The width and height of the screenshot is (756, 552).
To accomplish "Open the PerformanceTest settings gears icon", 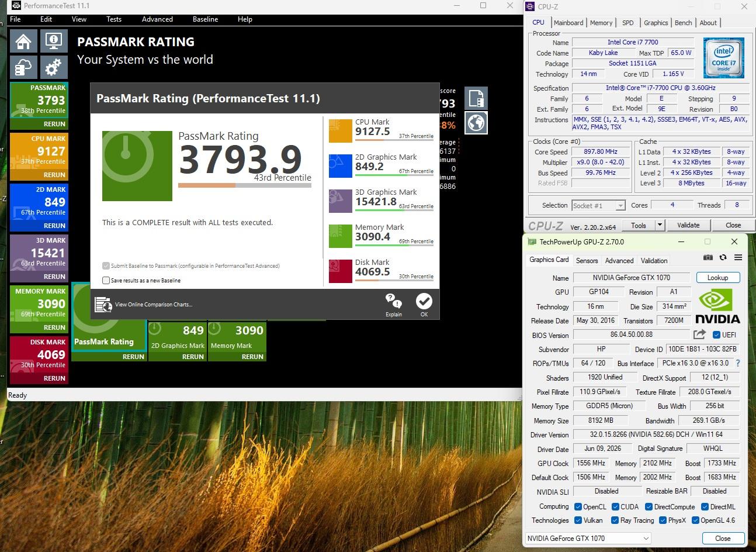I will pyautogui.click(x=54, y=68).
